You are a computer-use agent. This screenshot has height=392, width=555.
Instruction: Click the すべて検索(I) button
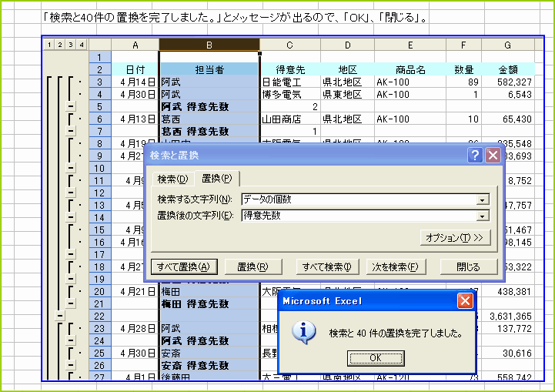(327, 266)
